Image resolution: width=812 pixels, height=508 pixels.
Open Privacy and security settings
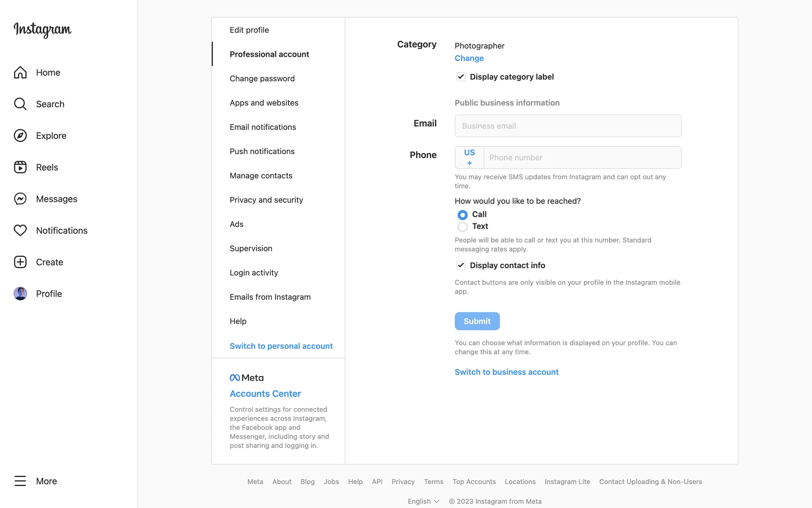click(x=266, y=200)
